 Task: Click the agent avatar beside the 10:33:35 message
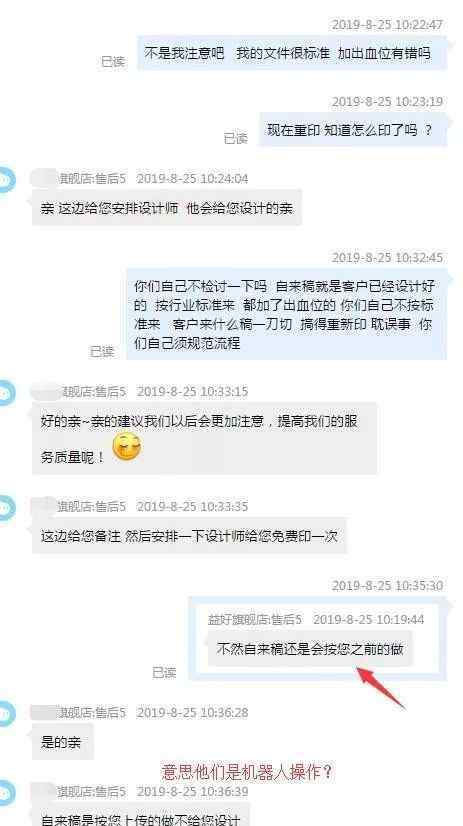(x=7, y=507)
